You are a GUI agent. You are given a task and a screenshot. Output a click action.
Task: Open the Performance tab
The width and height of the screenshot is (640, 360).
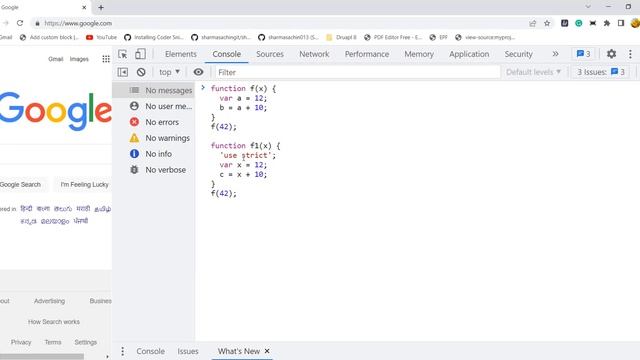pos(367,54)
